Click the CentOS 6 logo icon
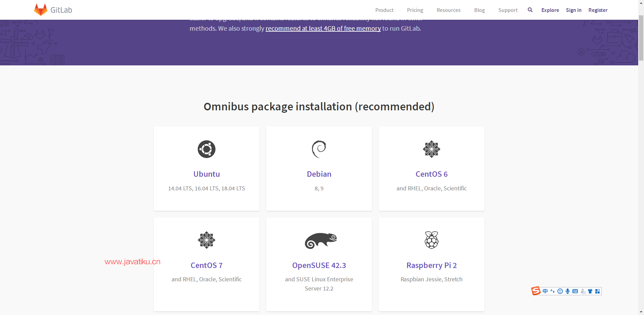Viewport: 644px width, 315px height. [x=432, y=149]
